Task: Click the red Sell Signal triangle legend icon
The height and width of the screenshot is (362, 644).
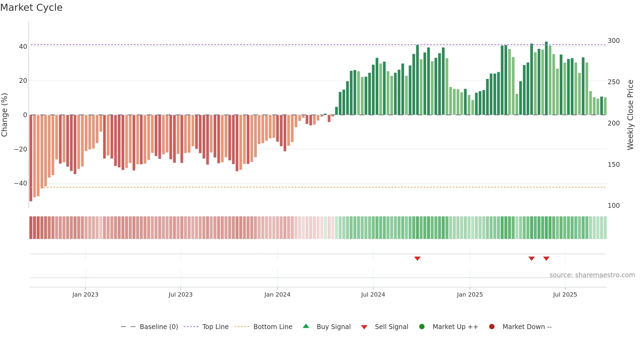Action: pos(364,327)
